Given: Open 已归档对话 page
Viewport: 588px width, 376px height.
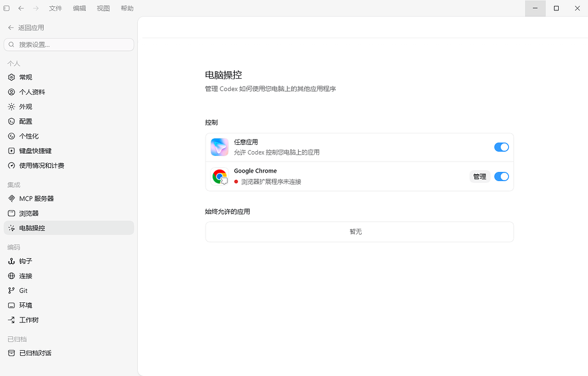Looking at the screenshot, I should tap(69, 353).
